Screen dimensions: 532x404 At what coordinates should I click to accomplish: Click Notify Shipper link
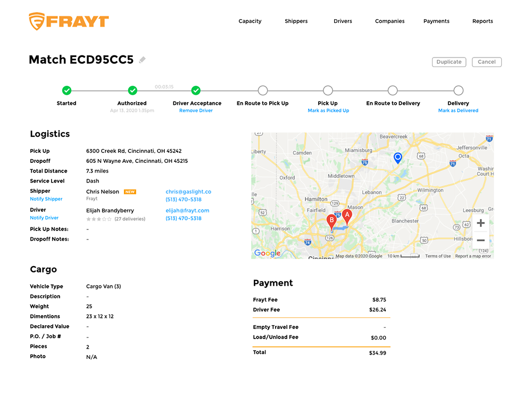[46, 199]
